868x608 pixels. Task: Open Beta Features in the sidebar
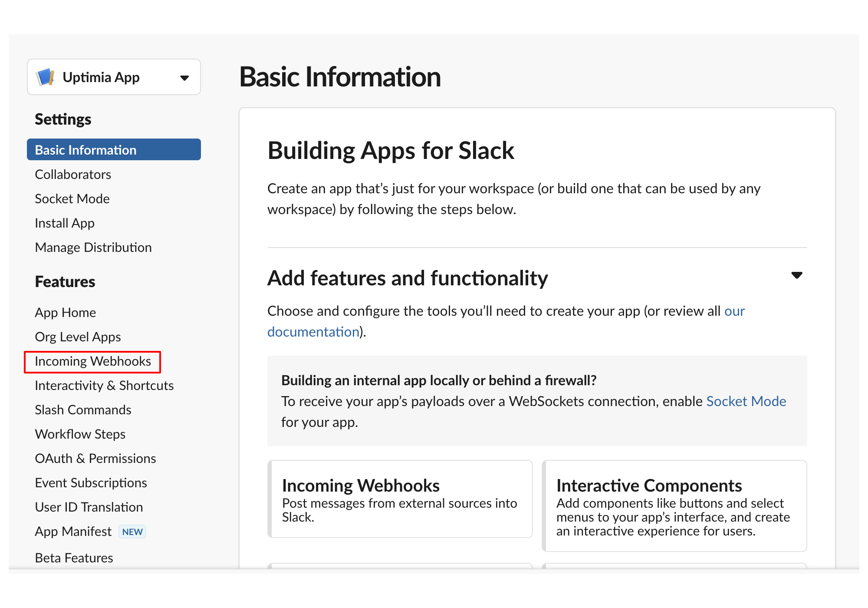pyautogui.click(x=74, y=558)
